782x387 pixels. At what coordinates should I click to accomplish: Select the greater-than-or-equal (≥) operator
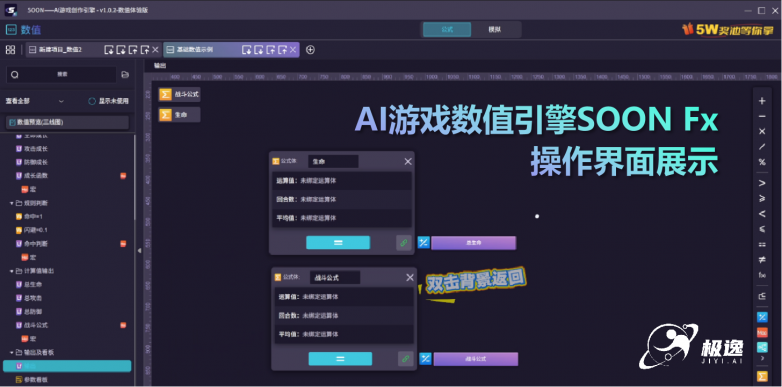762,198
